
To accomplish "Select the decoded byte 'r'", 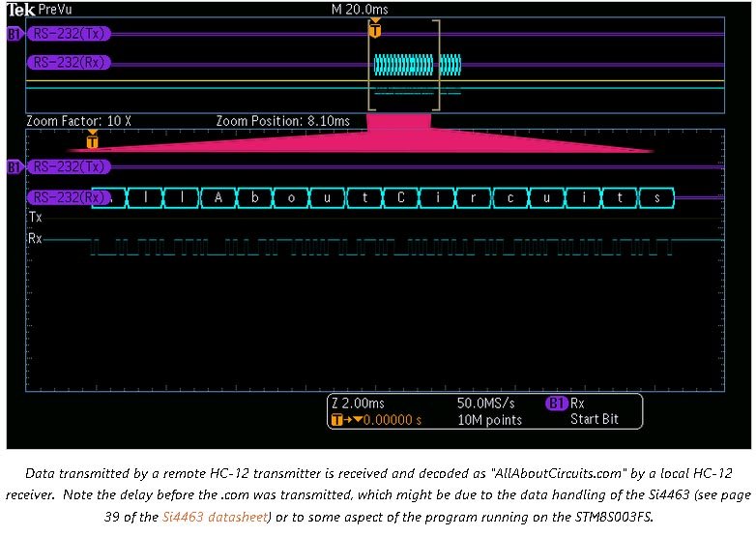I will pos(474,197).
